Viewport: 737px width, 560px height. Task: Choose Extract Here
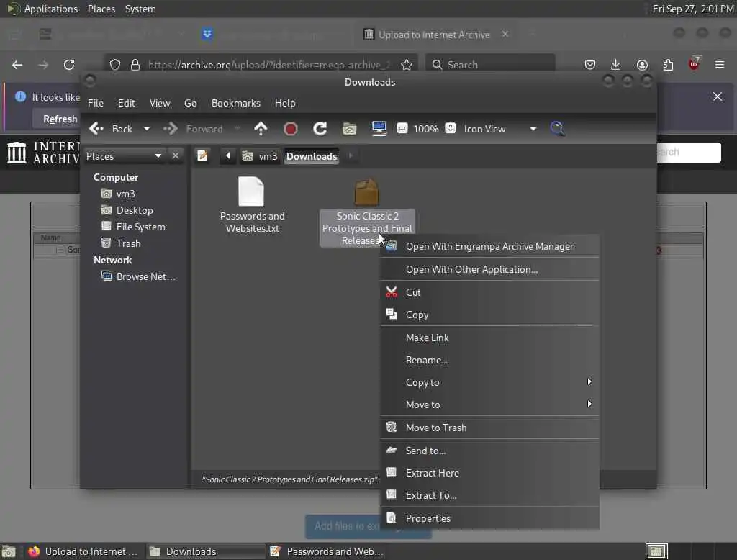pos(489,473)
